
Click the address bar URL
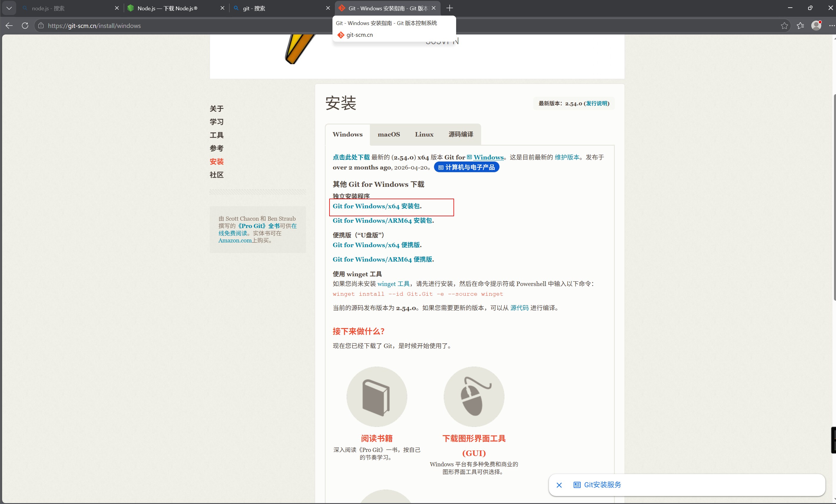click(94, 26)
